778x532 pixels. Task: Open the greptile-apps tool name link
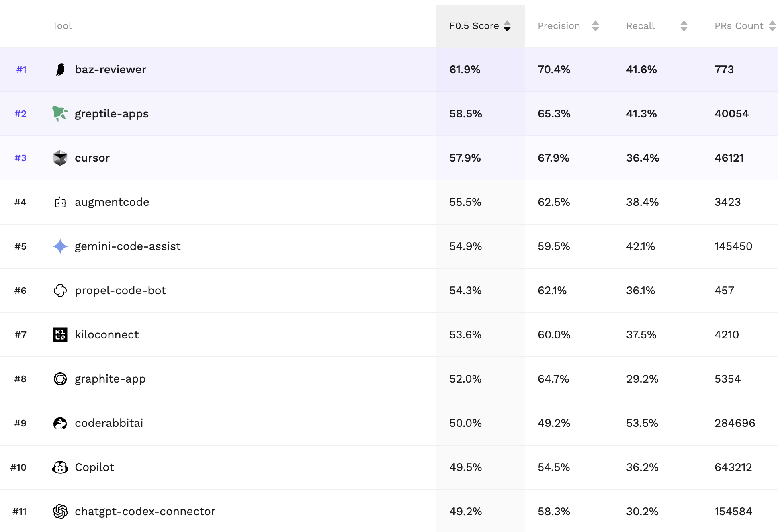click(x=112, y=114)
